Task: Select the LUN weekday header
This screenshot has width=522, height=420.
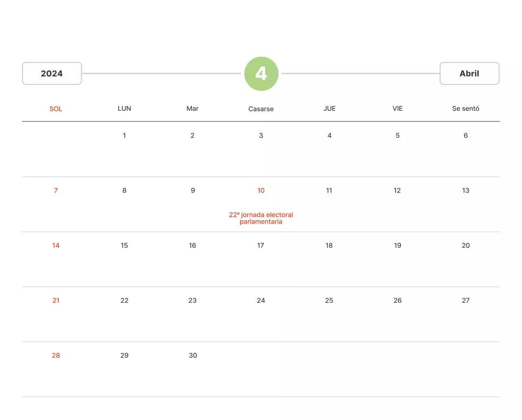Action: 124,108
